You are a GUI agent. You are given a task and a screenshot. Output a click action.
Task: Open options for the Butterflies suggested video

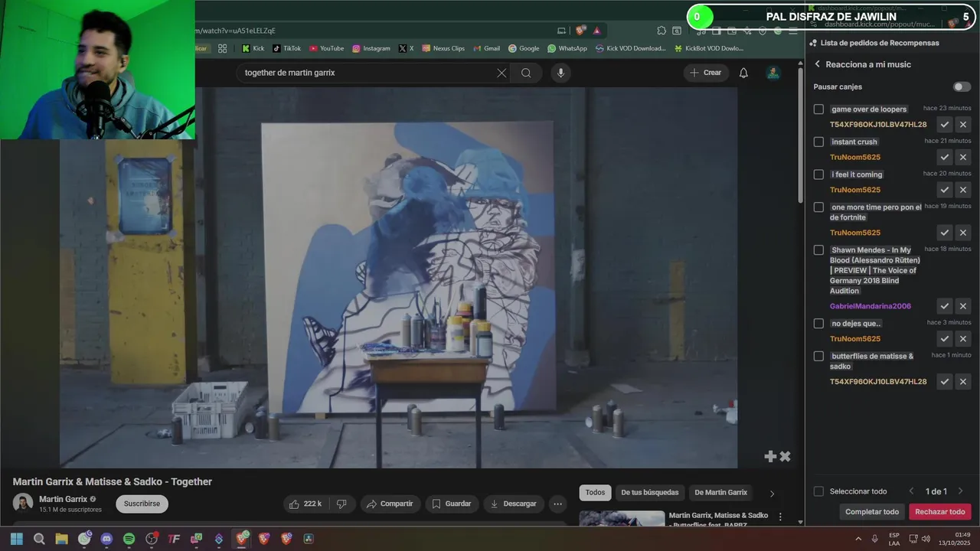[x=780, y=517]
